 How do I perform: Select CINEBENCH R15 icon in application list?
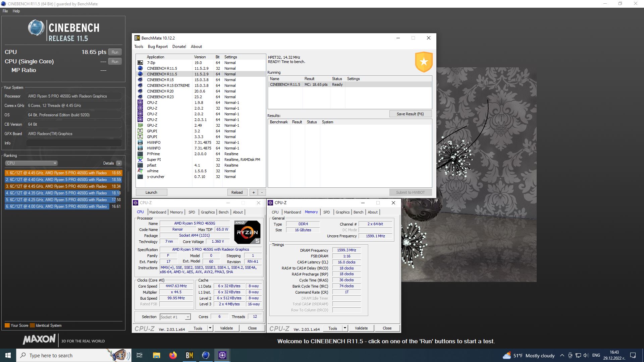pos(140,80)
